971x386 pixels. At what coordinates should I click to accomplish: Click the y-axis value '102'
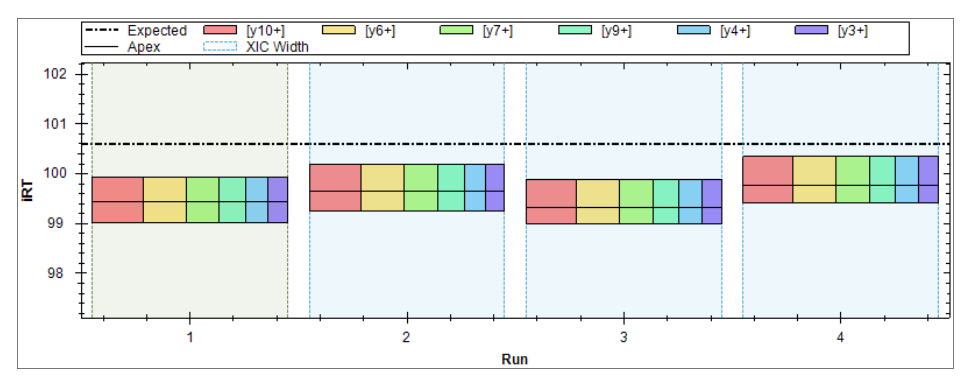click(x=56, y=74)
